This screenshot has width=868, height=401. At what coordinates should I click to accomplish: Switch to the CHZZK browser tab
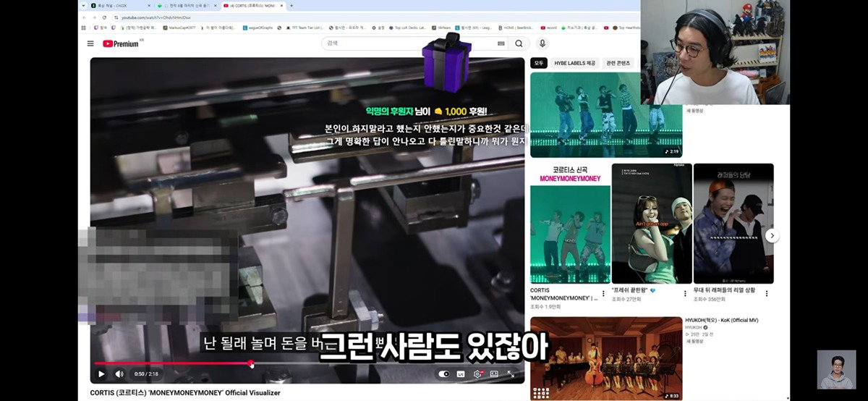click(119, 5)
